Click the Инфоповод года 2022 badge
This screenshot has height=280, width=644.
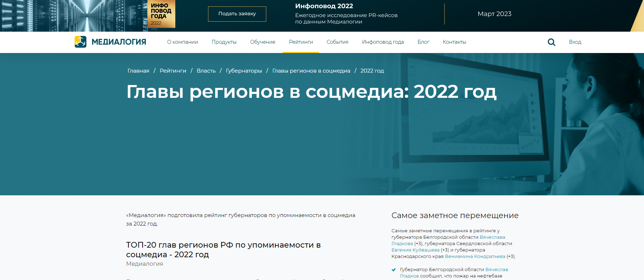[x=161, y=14]
